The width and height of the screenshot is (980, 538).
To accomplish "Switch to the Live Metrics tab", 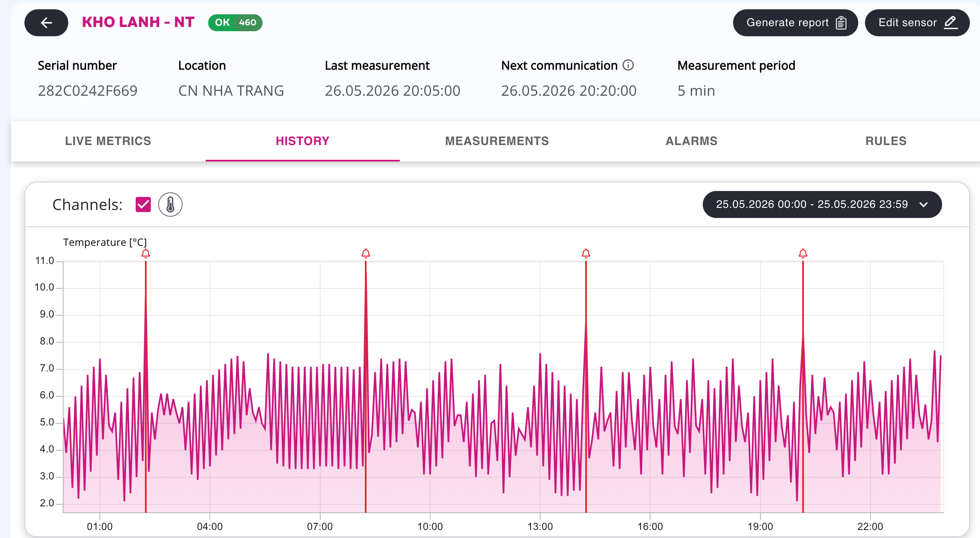I will click(108, 141).
